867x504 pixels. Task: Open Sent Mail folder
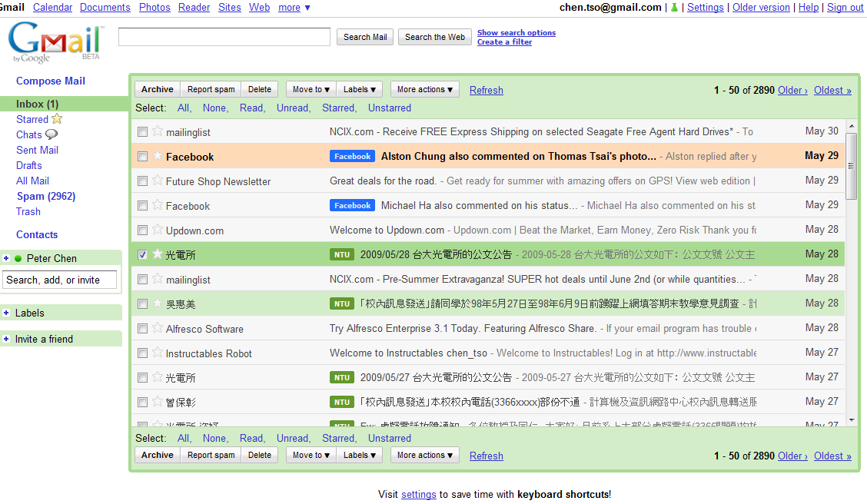point(37,150)
